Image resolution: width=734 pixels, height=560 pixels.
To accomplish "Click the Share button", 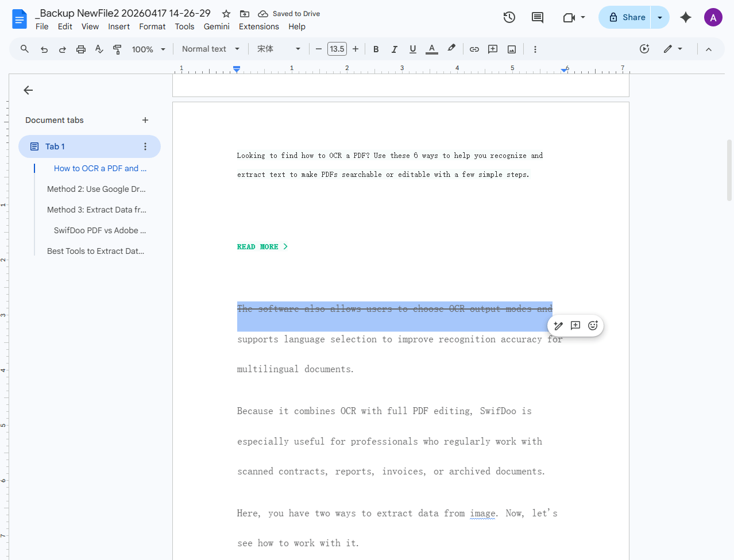I will click(x=625, y=17).
